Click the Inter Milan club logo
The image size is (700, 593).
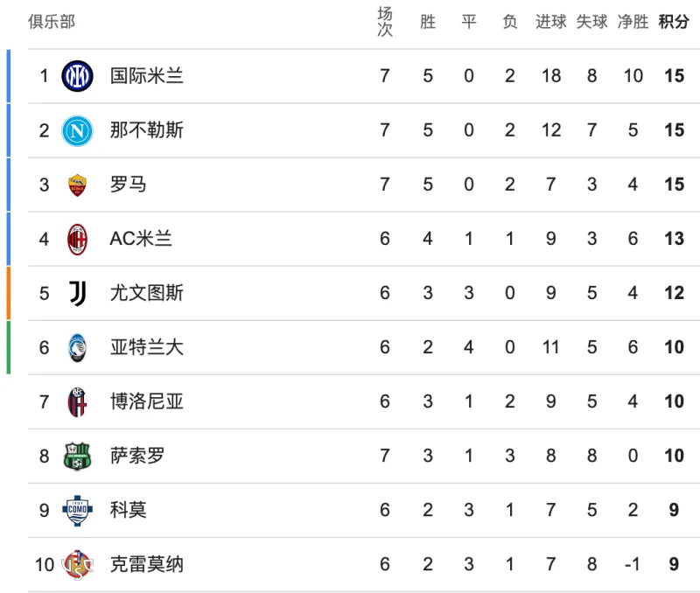coord(77,76)
